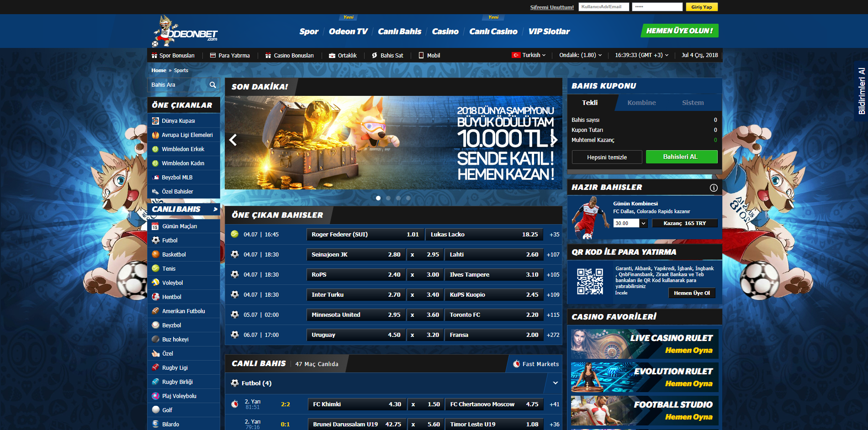Click the Turkish flag language icon
868x430 pixels.
pyautogui.click(x=516, y=55)
